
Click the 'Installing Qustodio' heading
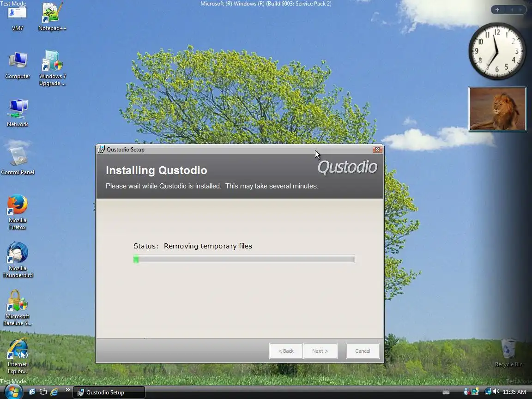coord(157,170)
